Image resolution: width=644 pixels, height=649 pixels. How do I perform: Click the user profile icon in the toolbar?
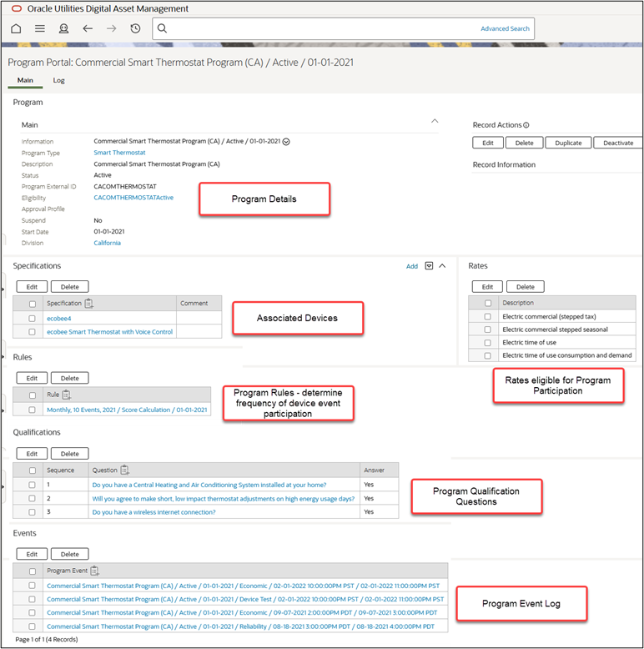[63, 28]
